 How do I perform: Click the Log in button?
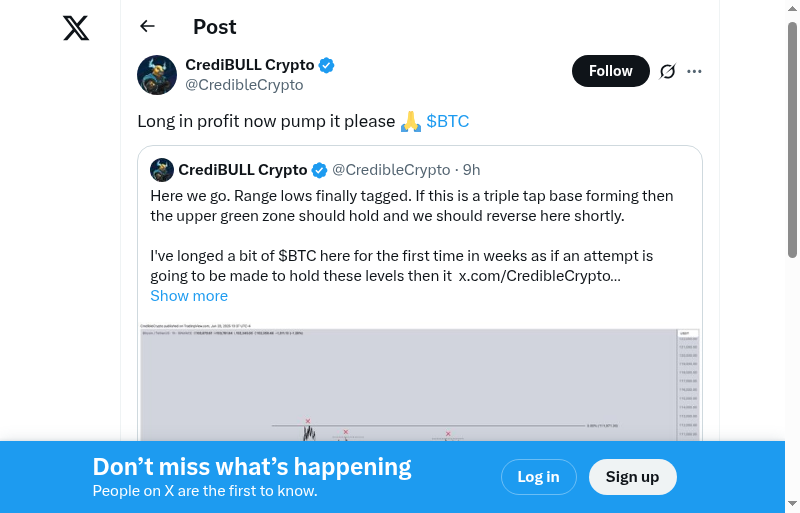coord(538,477)
